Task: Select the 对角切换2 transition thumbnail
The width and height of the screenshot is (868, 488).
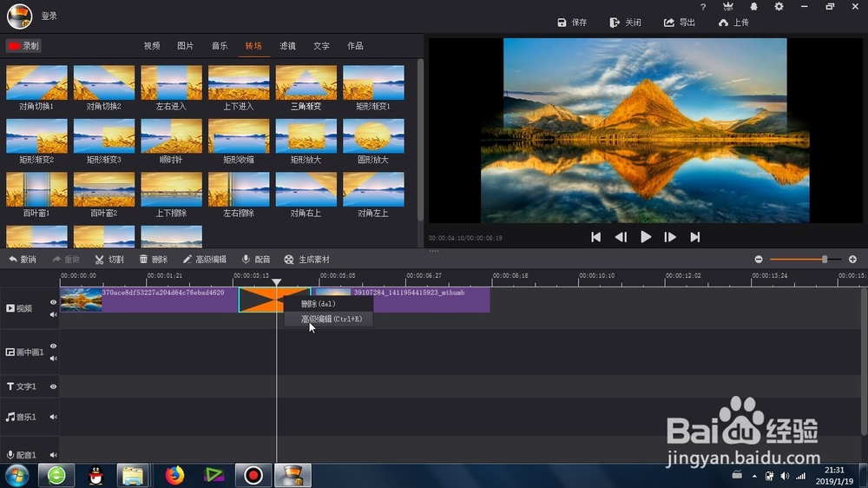Action: coord(104,82)
